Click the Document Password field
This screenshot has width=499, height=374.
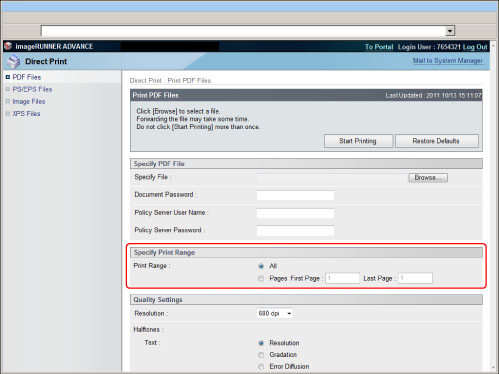click(x=295, y=195)
